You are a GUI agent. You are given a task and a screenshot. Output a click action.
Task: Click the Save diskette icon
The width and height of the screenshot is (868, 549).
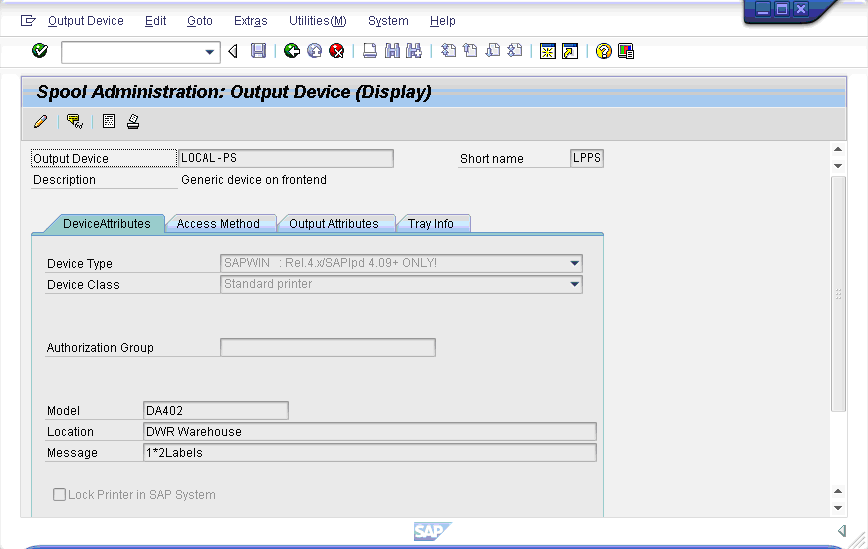258,51
